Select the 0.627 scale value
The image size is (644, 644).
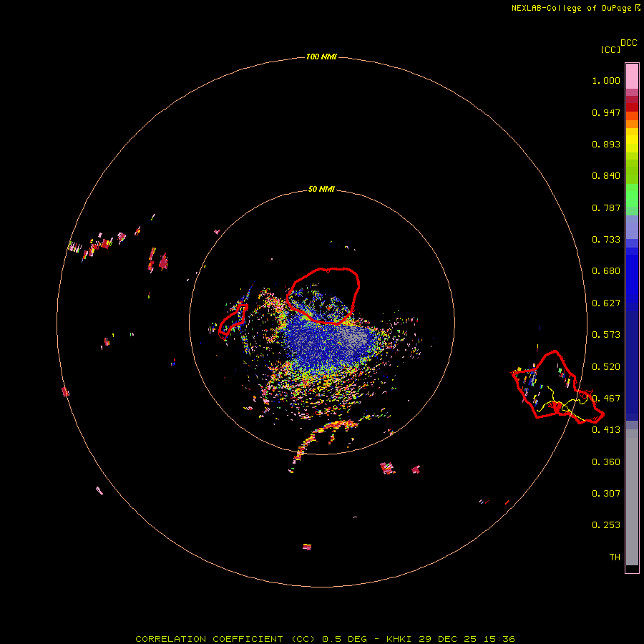click(x=606, y=303)
